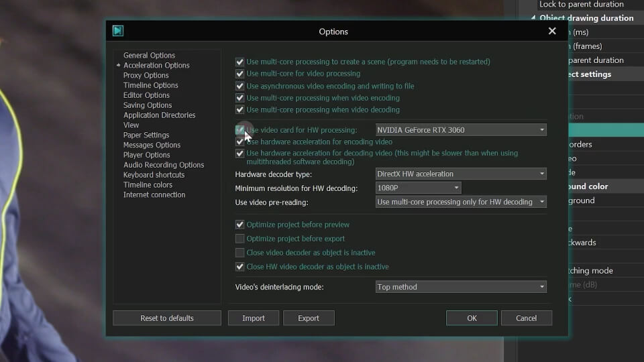Go to Keyboard shortcuts settings
The image size is (644, 362).
point(154,175)
